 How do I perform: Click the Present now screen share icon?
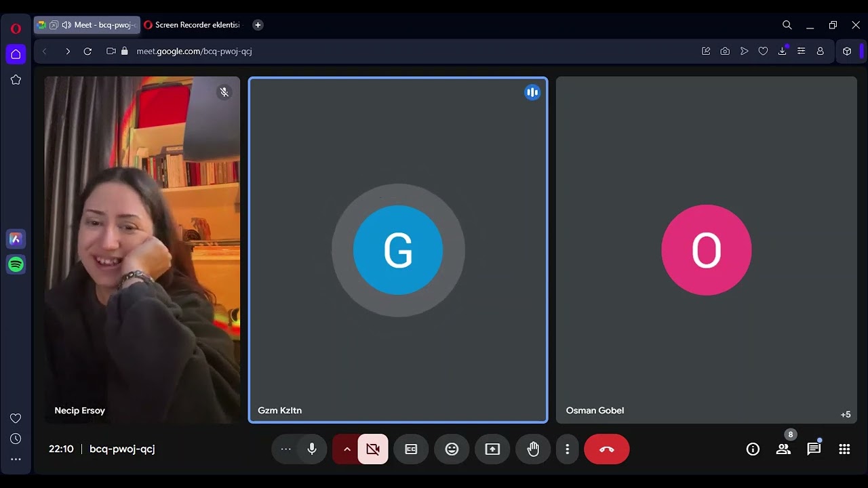(x=492, y=449)
